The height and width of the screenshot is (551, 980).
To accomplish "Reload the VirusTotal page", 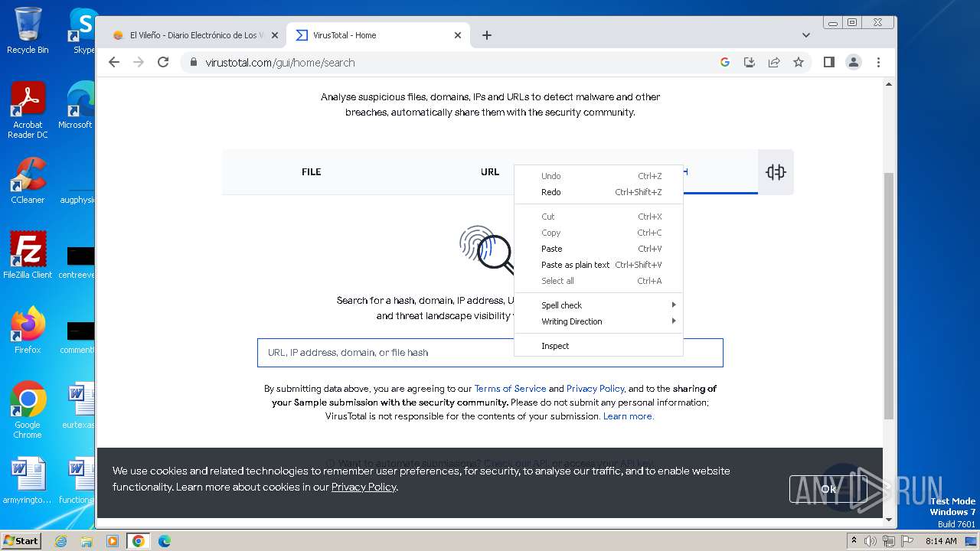I will pos(163,62).
